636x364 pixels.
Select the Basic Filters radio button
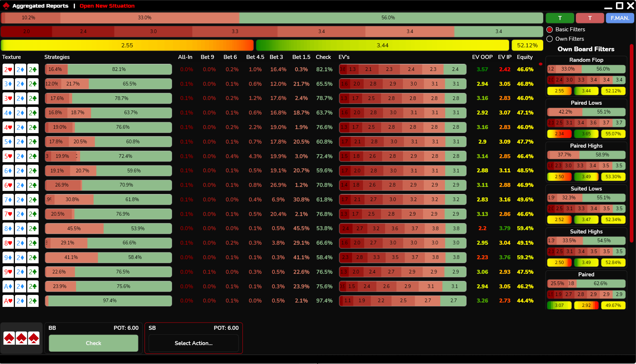(x=550, y=29)
